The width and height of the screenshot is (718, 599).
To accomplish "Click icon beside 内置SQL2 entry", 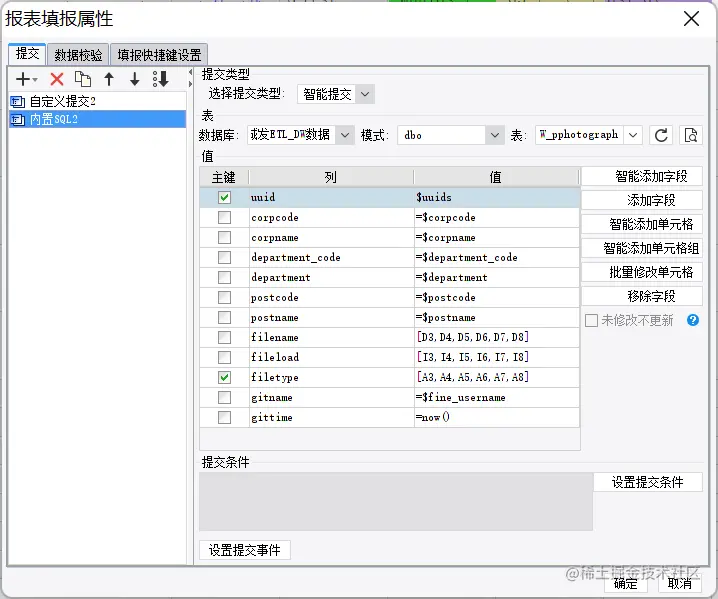I will [x=17, y=120].
